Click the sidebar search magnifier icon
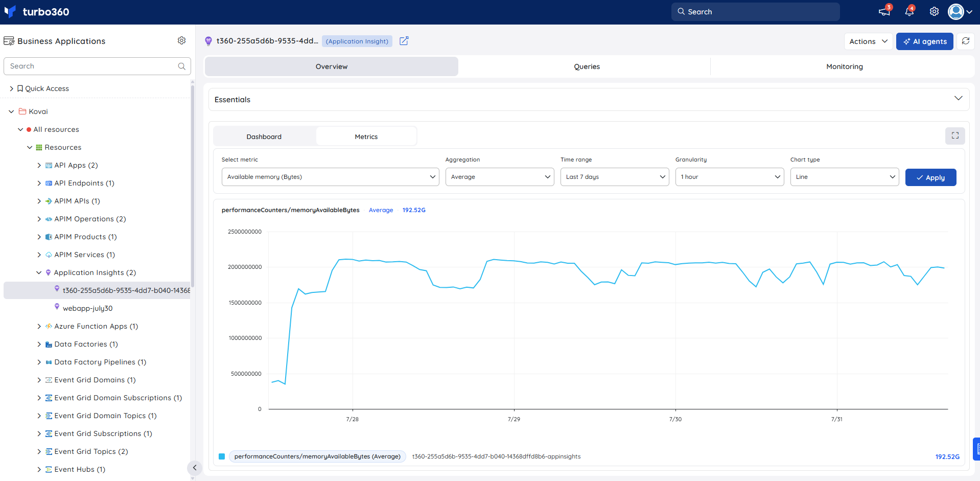 [x=181, y=66]
